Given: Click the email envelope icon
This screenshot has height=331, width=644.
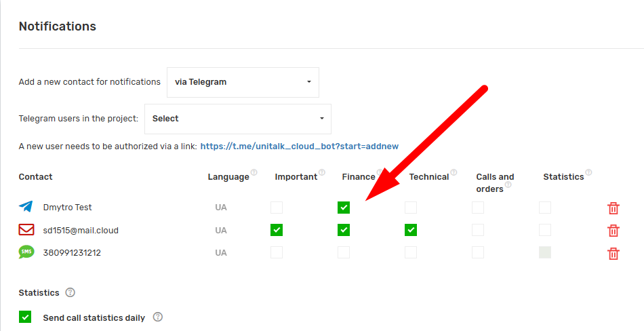Looking at the screenshot, I should click(x=26, y=230).
